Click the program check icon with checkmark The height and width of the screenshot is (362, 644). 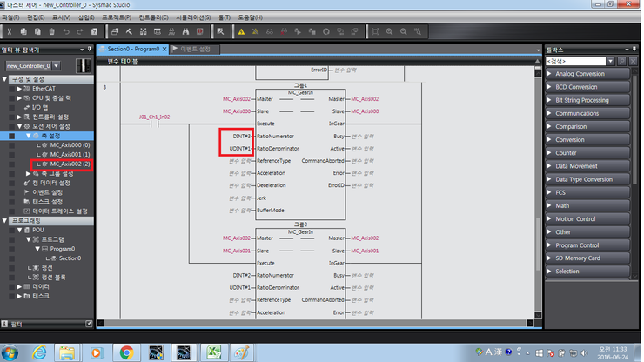(220, 31)
